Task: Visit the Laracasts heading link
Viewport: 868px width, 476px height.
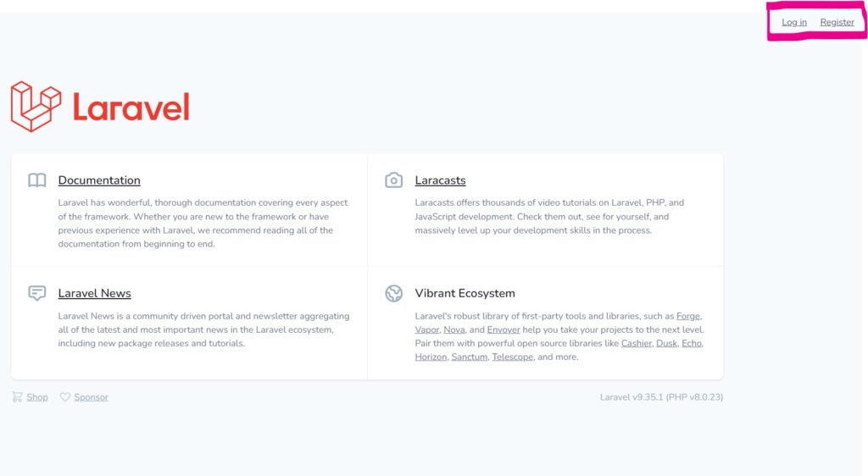Action: tap(440, 180)
